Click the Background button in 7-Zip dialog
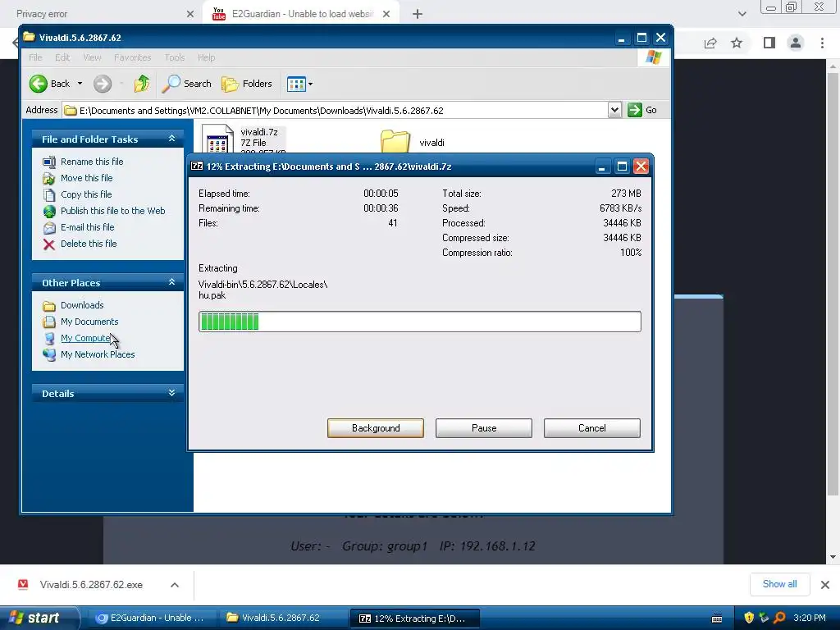Screen dimensions: 840x630 (376, 428)
